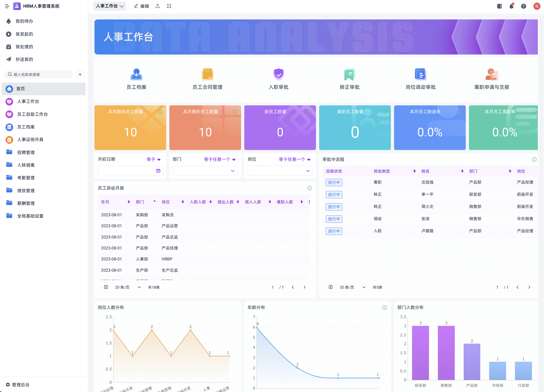Select 考勤管理 in the sidebar
544x392 pixels.
pyautogui.click(x=26, y=178)
